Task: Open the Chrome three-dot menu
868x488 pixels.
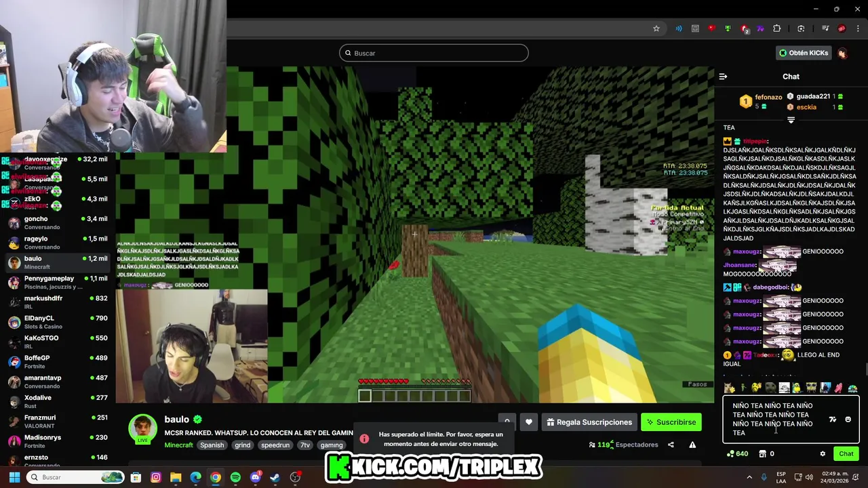Action: pos(858,28)
